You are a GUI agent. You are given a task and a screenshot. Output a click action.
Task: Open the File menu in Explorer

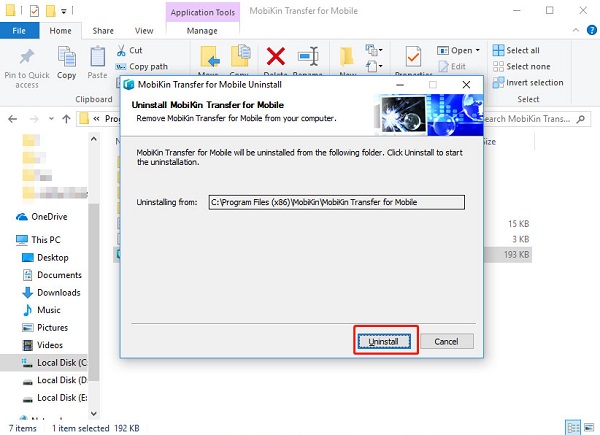tap(19, 31)
